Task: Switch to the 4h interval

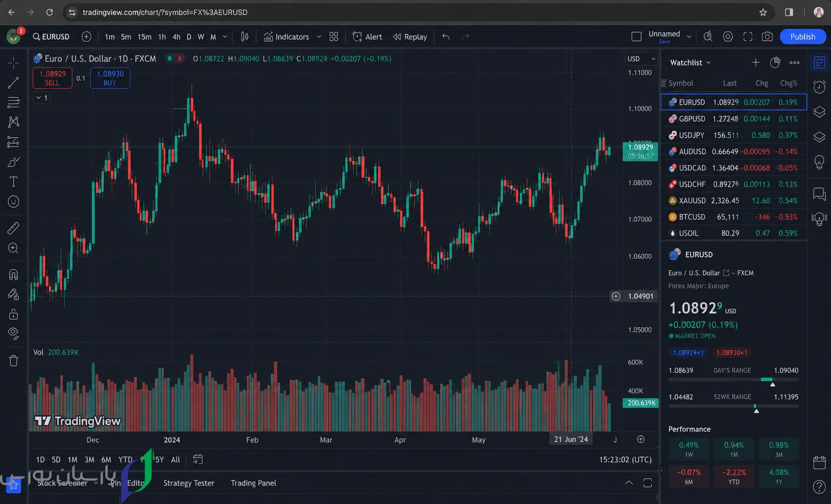Action: pyautogui.click(x=176, y=37)
